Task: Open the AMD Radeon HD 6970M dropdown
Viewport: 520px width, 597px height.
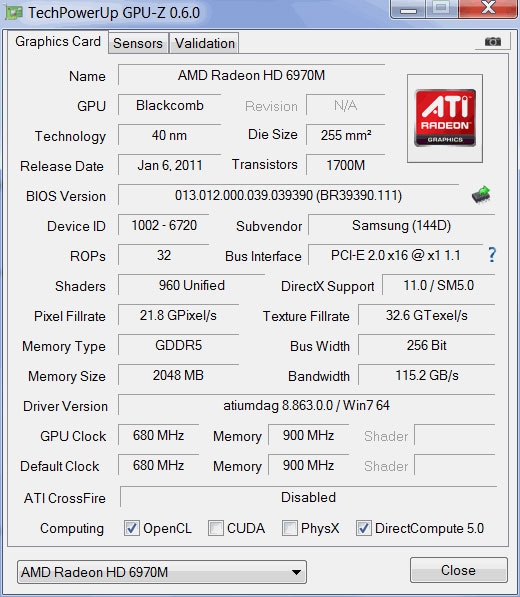Action: coord(162,572)
